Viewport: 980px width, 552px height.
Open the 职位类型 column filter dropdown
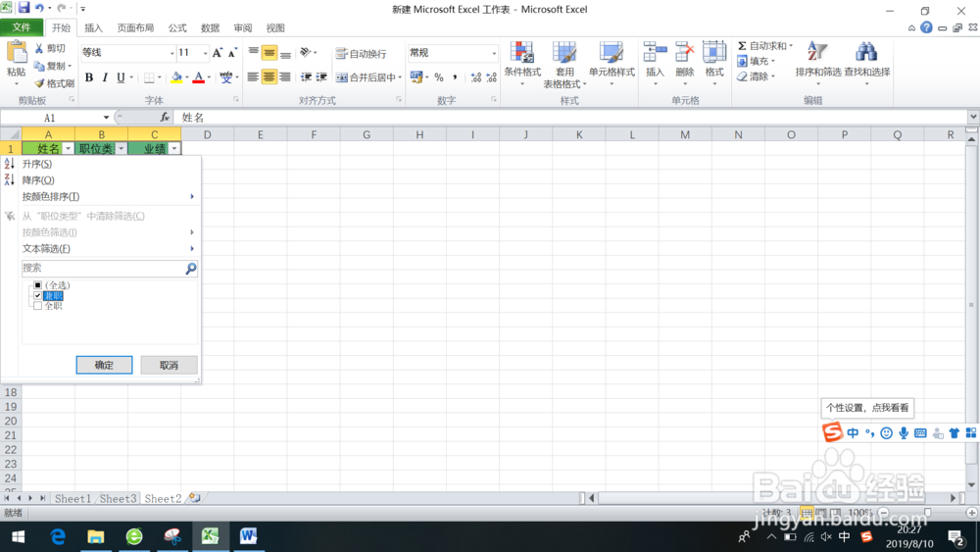coord(122,149)
